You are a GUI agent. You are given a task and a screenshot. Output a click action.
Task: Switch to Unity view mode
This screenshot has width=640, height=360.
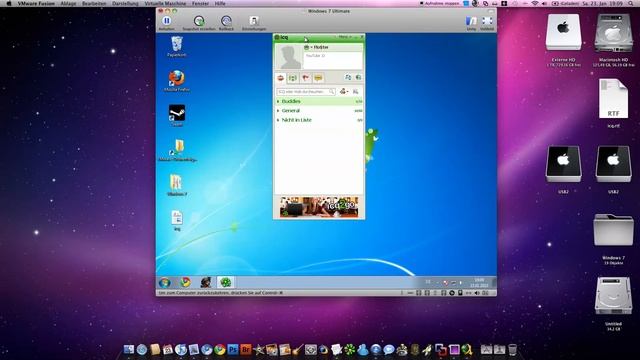click(x=471, y=21)
